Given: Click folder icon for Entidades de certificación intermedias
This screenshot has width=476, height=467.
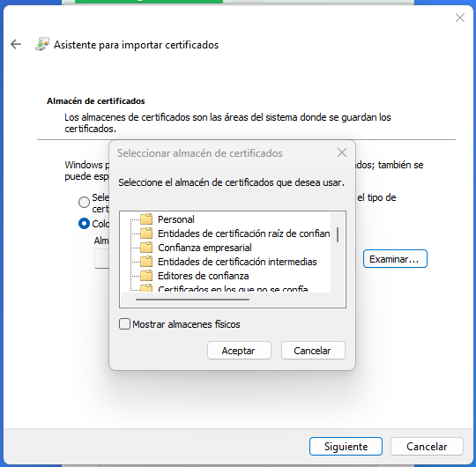Looking at the screenshot, I should coord(146,262).
